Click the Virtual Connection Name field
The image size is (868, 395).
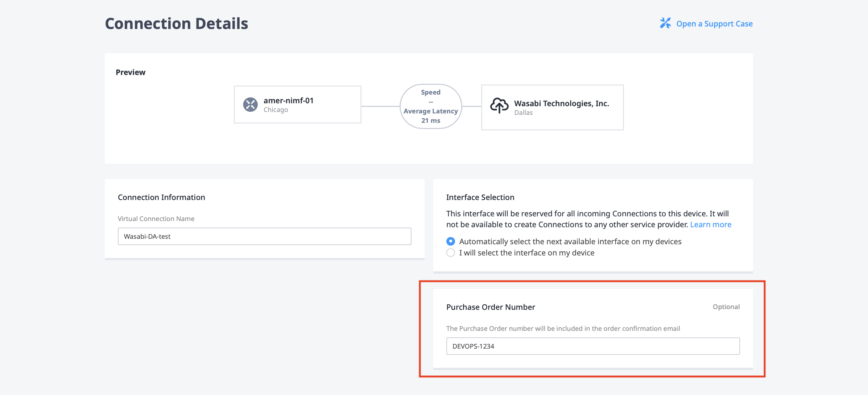pos(265,236)
